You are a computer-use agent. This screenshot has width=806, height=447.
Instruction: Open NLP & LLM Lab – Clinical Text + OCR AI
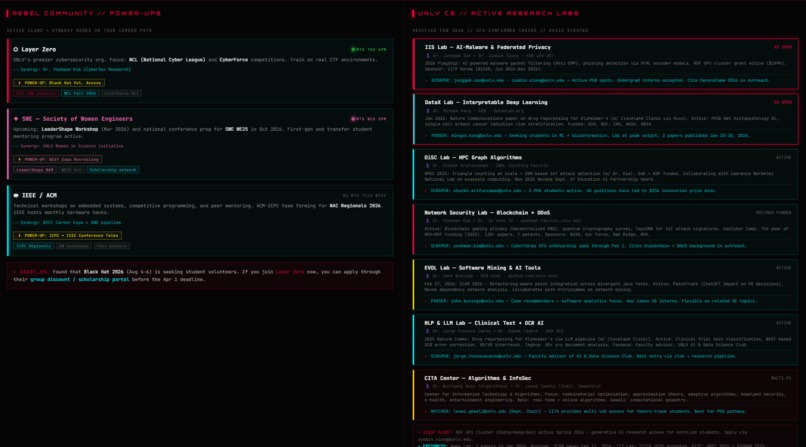(x=484, y=323)
